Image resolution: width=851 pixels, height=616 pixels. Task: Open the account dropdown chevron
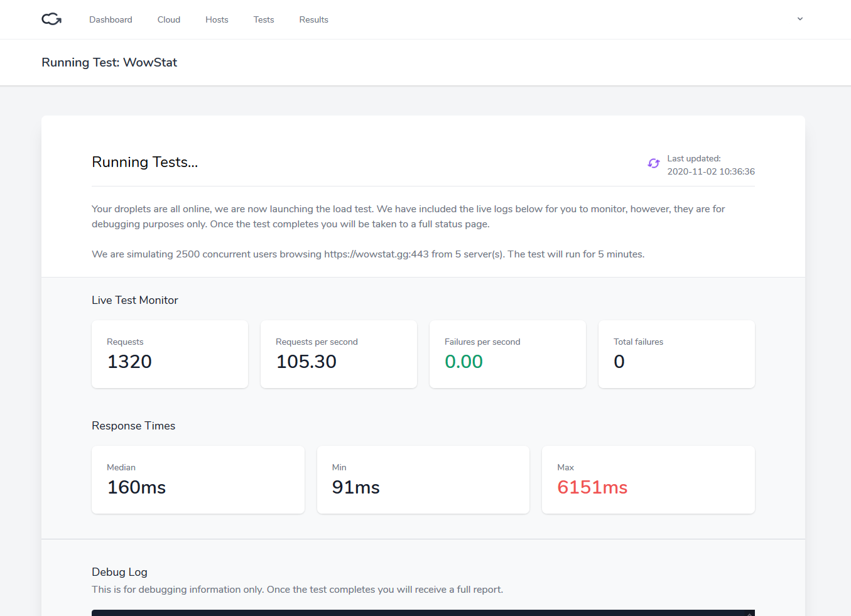pos(800,19)
